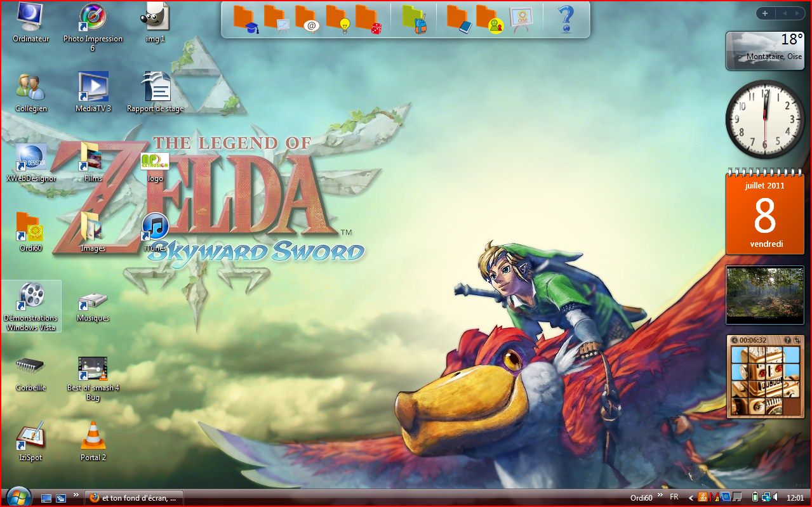The image size is (812, 507).
Task: Launch iTunes from the desktop
Action: pyautogui.click(x=155, y=232)
